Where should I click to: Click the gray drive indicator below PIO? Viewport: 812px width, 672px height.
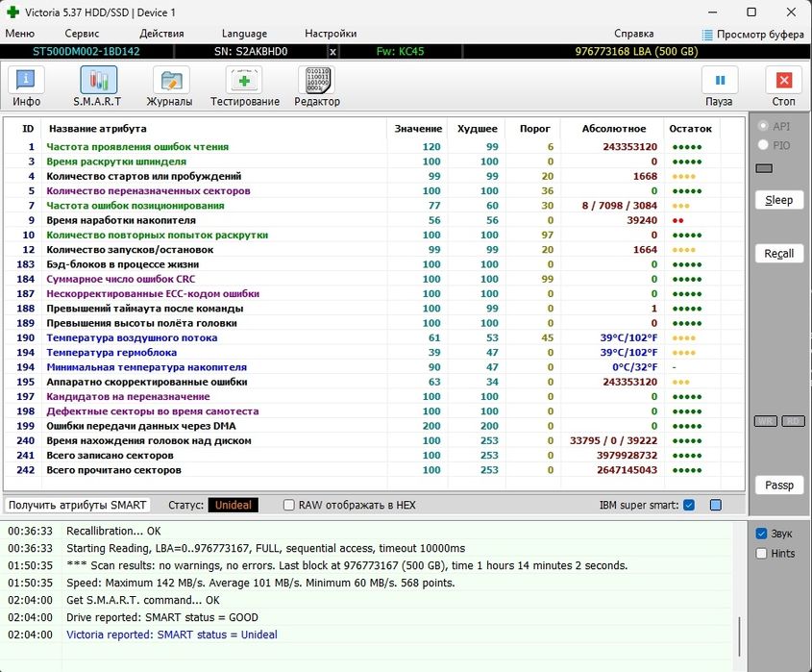click(x=764, y=168)
